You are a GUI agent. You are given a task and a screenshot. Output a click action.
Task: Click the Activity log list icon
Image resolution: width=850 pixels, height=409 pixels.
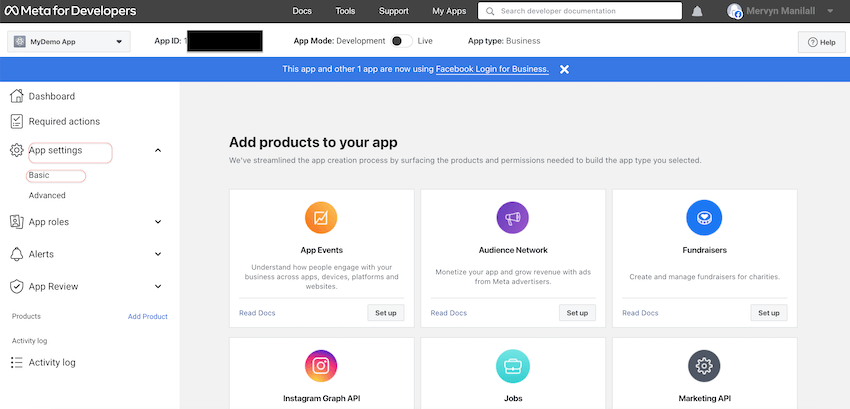pyautogui.click(x=17, y=362)
